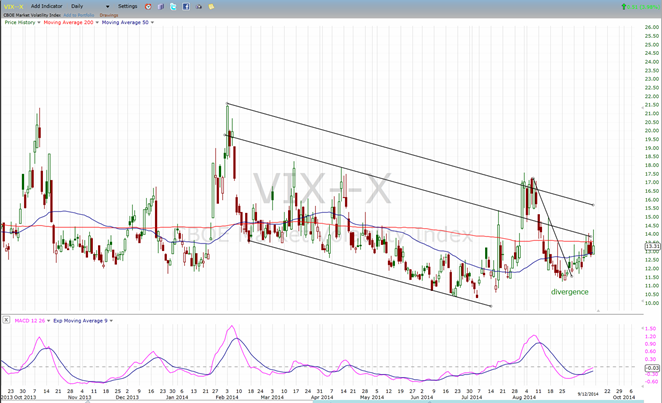Click the 26.00 price axis label
Image resolution: width=662 pixels, height=403 pixels.
652,27
